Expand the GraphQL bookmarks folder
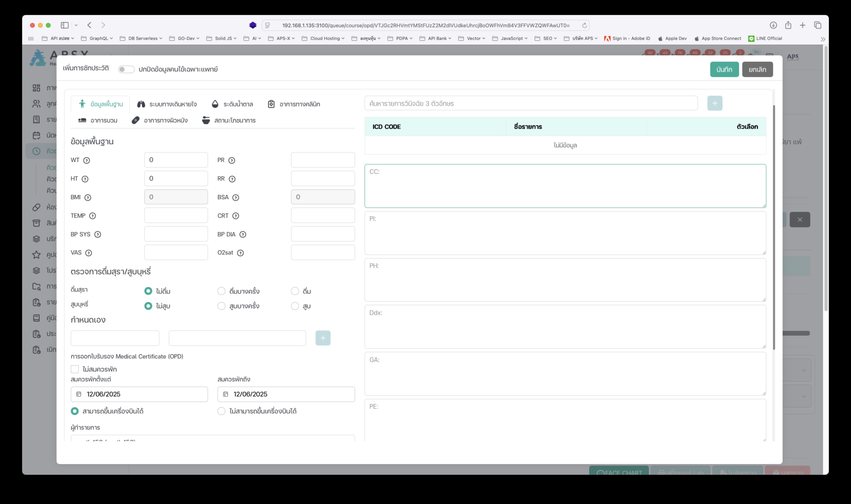The image size is (851, 504). tap(97, 38)
